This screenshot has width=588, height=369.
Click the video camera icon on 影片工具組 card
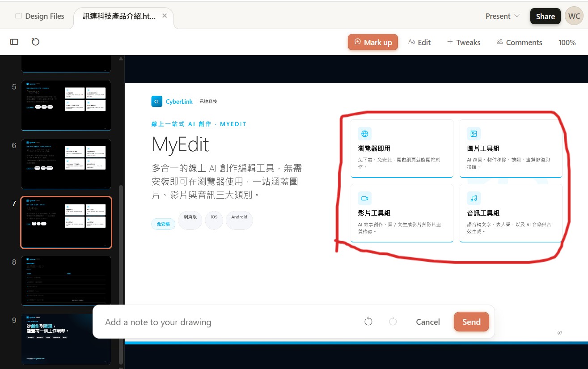click(364, 198)
